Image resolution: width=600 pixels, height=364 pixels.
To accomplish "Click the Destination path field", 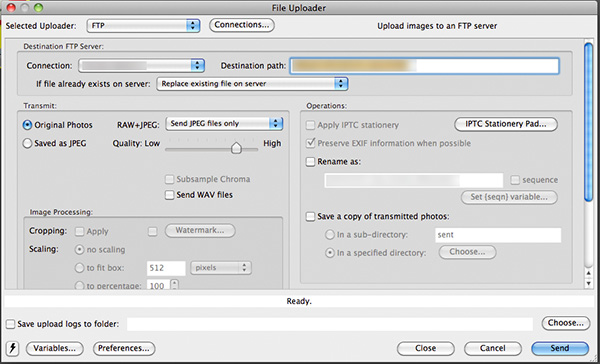I will pyautogui.click(x=424, y=66).
